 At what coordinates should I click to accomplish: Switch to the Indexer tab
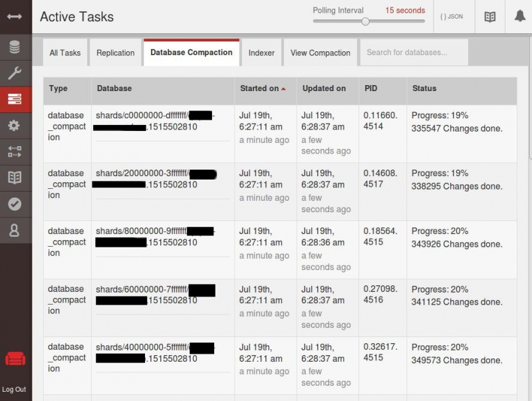261,53
